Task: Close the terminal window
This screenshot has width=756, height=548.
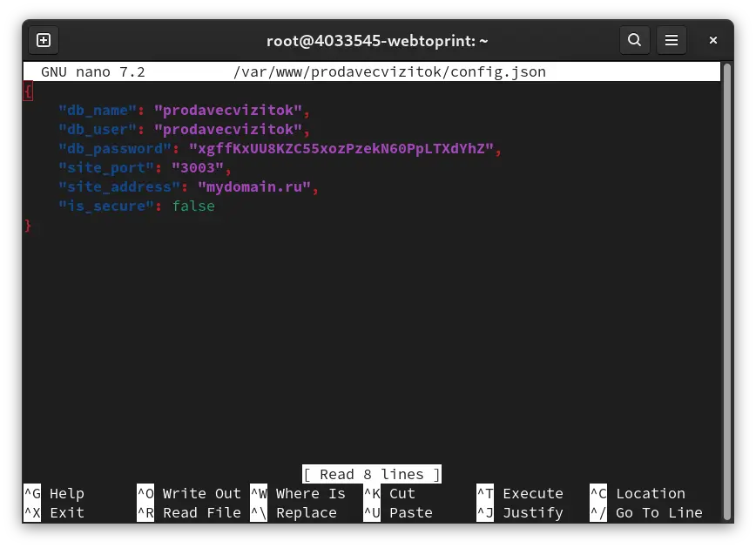Action: click(713, 41)
